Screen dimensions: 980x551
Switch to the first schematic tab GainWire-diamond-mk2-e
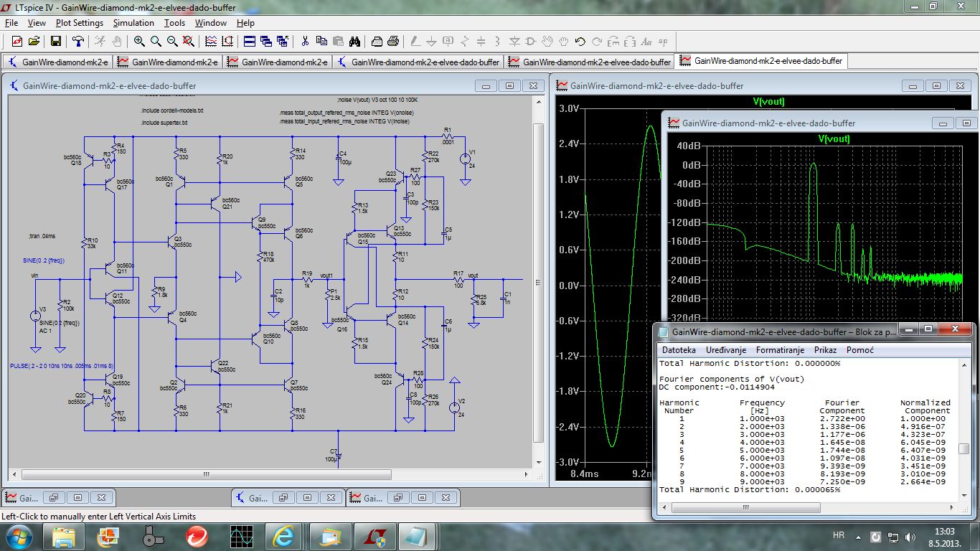click(57, 62)
